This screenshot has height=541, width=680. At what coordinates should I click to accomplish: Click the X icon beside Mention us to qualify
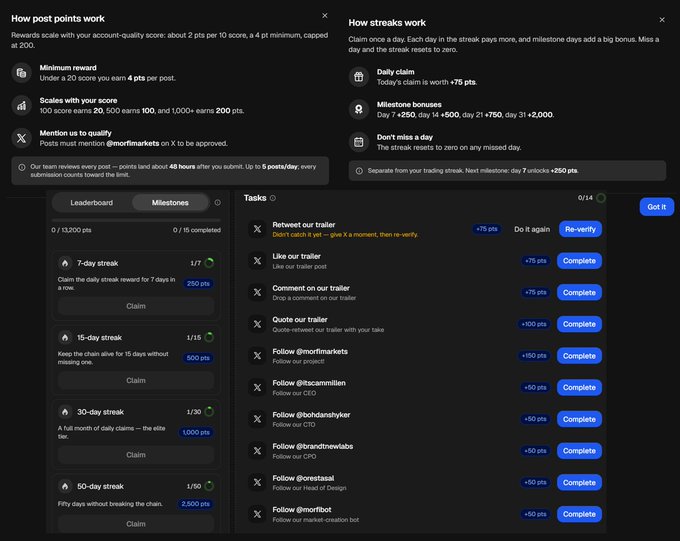[x=21, y=138]
